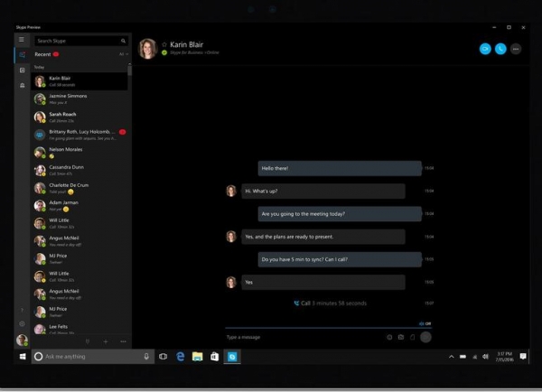Click the plus icon for new conversation
The height and width of the screenshot is (392, 542).
point(106,341)
